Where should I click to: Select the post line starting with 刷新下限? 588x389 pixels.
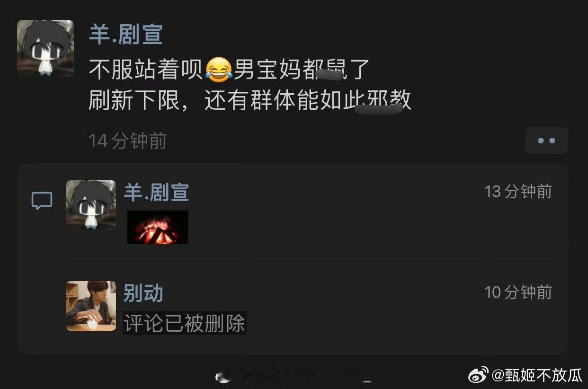click(x=250, y=100)
